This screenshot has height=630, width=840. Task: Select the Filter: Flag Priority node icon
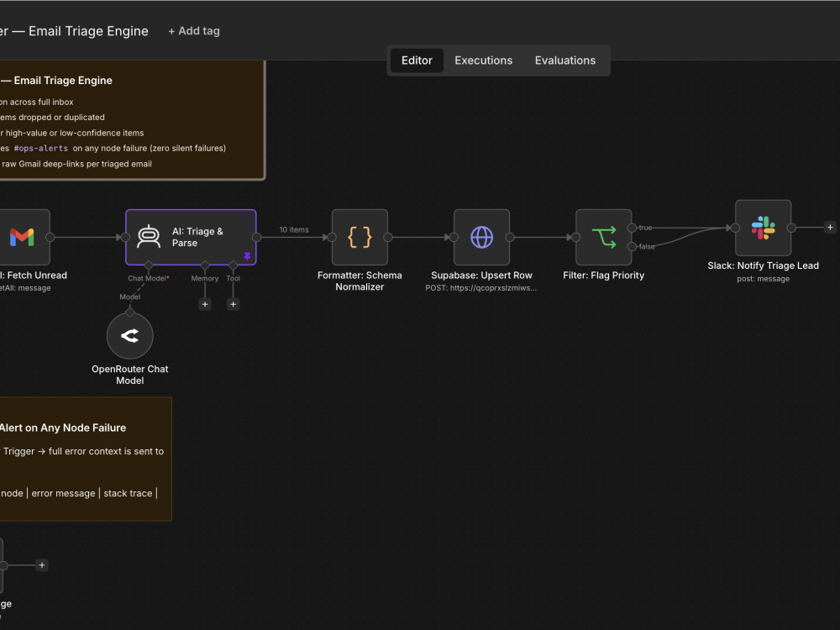(x=604, y=238)
